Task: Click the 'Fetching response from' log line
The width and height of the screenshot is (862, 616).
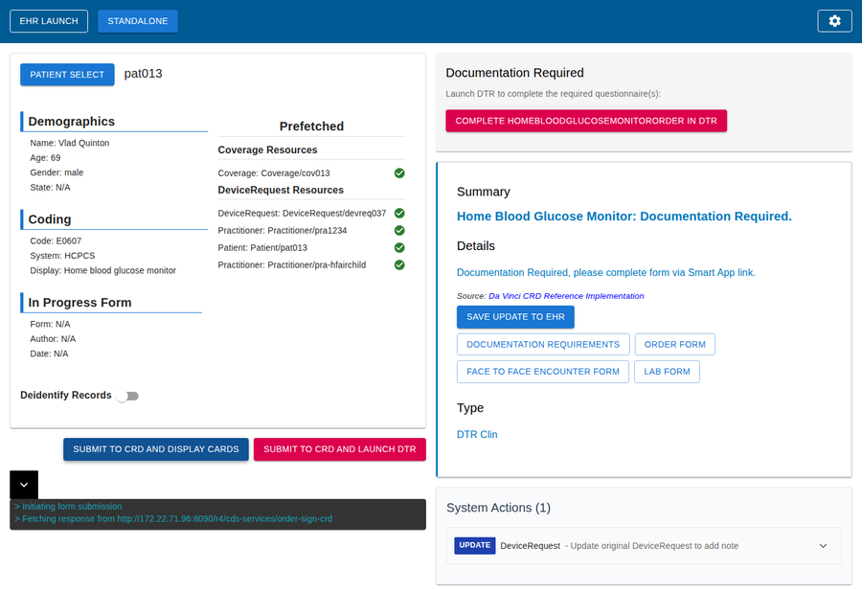Action: pos(173,518)
